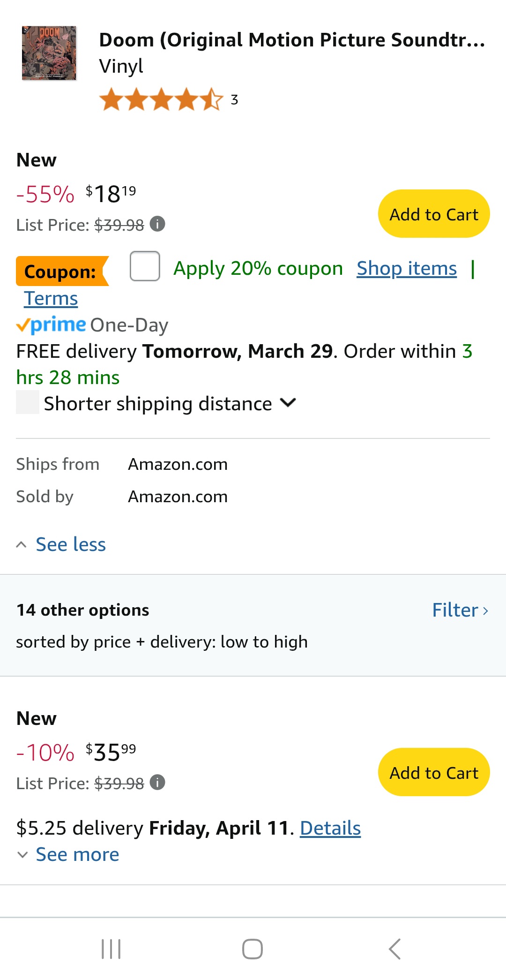Add the $18.19 Doom vinyl to cart
Image resolution: width=506 pixels, height=980 pixels.
pyautogui.click(x=433, y=213)
